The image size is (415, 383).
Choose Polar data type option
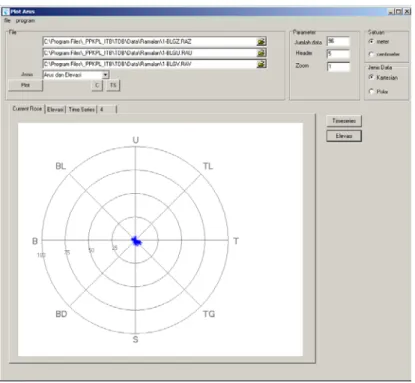coord(371,91)
